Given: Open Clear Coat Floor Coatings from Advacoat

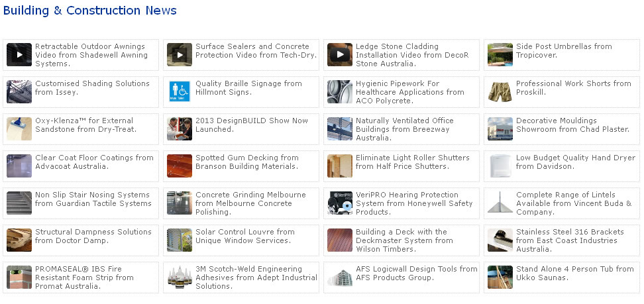Looking at the screenshot, I should tap(94, 162).
